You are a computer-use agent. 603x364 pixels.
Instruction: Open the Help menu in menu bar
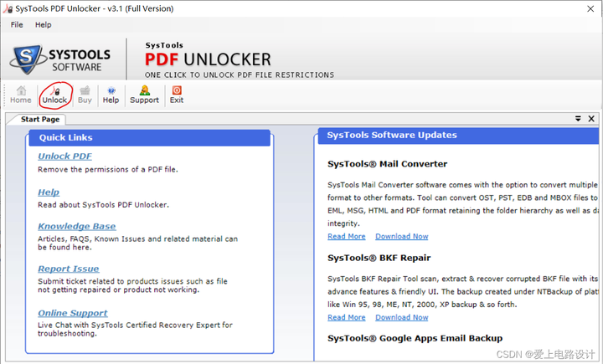[x=43, y=24]
